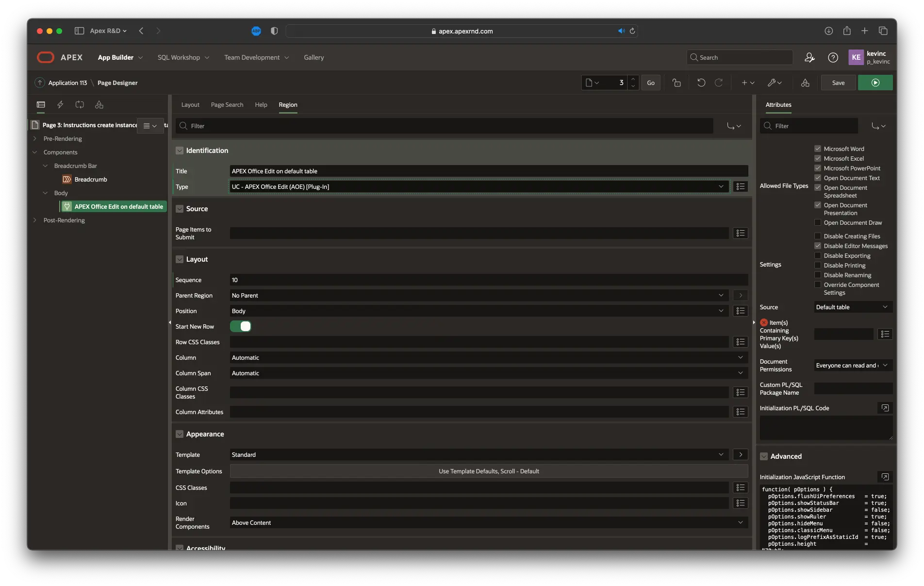Viewport: 924px width, 586px height.
Task: Toggle the Start New Row switch
Action: tap(241, 326)
